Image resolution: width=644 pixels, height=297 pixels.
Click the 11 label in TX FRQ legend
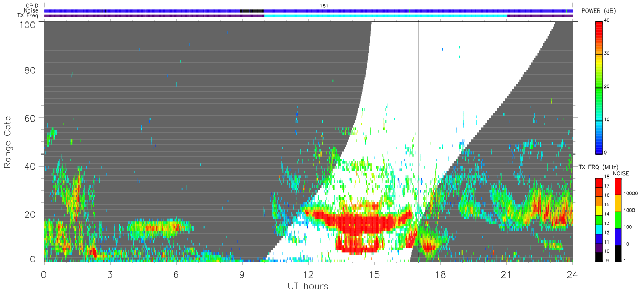[x=608, y=241]
